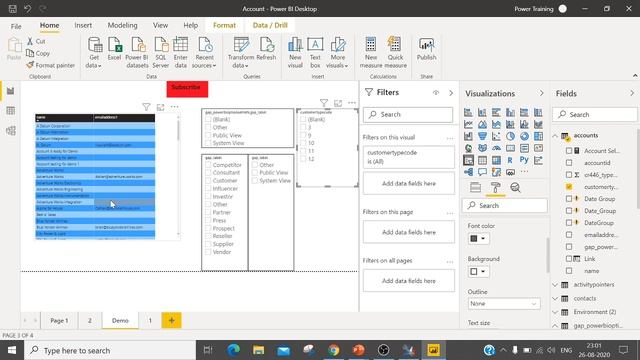Image resolution: width=640 pixels, height=360 pixels.
Task: Open the Enter data tool
Action: coord(180,53)
